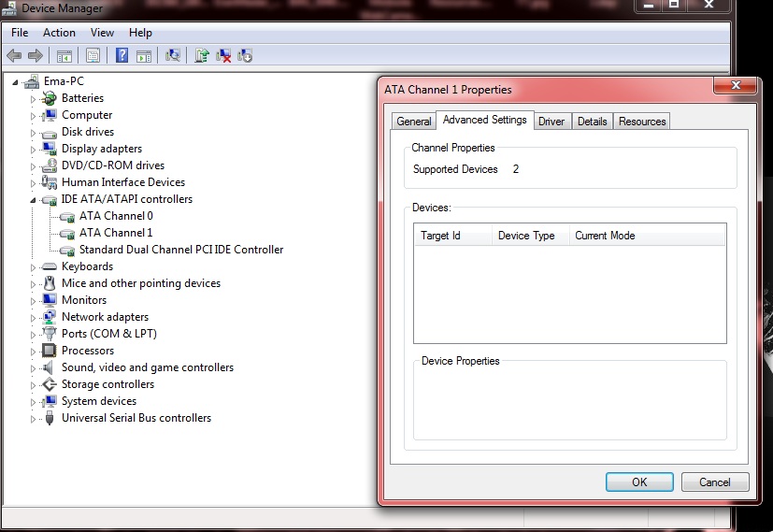773x532 pixels.
Task: Click the Update Driver Software icon
Action: pos(202,56)
